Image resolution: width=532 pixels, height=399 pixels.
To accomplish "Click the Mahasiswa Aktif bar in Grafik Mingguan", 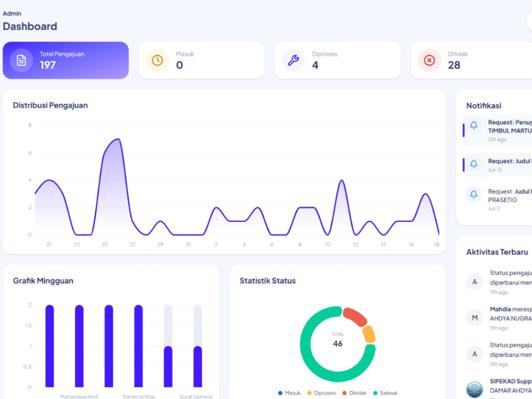I will click(79, 346).
